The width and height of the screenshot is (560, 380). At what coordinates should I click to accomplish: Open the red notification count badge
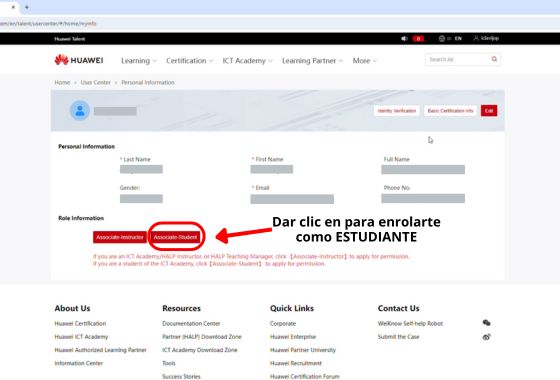pos(418,39)
